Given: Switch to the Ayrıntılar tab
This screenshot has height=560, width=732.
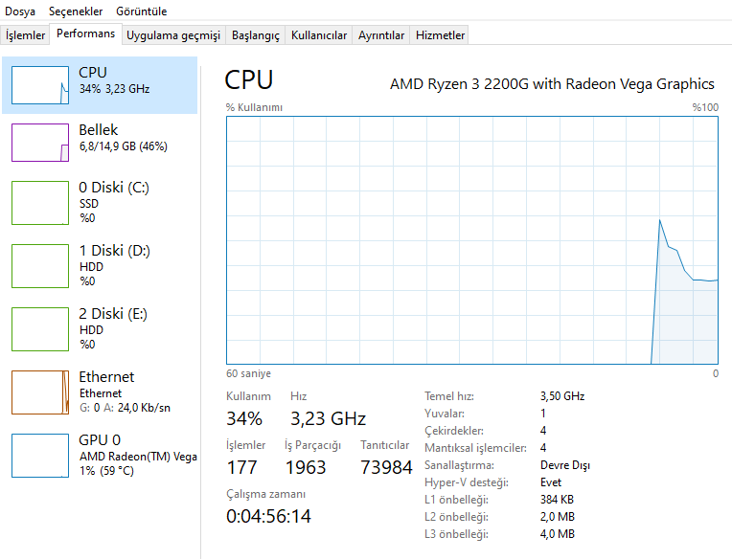Looking at the screenshot, I should click(381, 35).
